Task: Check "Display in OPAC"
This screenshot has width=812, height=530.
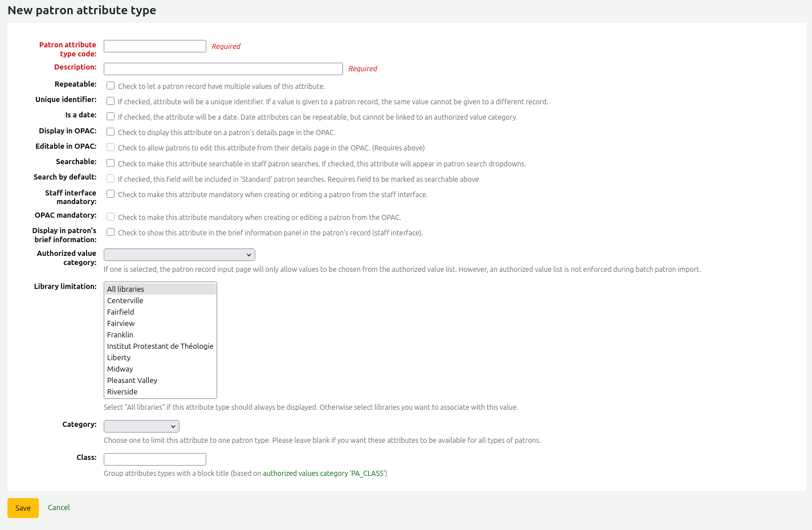Action: (x=111, y=132)
